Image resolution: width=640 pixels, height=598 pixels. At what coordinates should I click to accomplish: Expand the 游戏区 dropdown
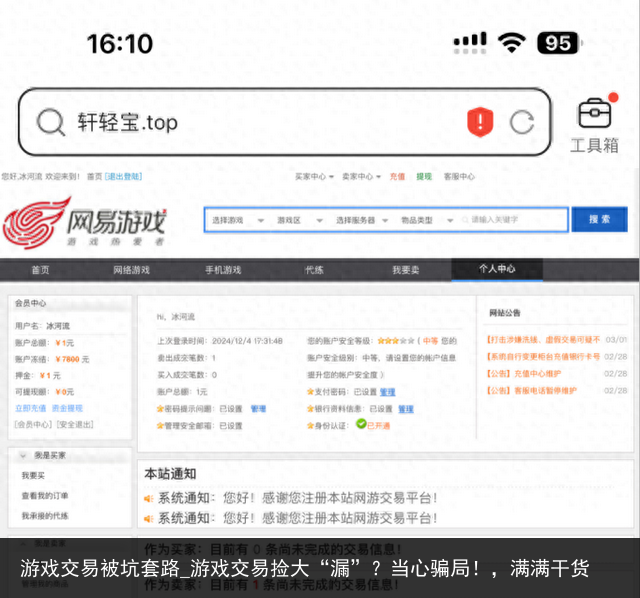pyautogui.click(x=298, y=219)
